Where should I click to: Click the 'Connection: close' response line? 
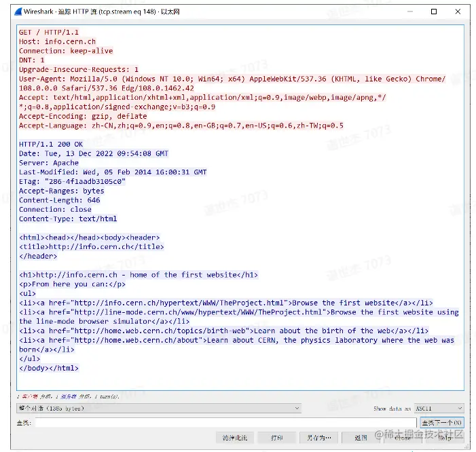point(55,209)
